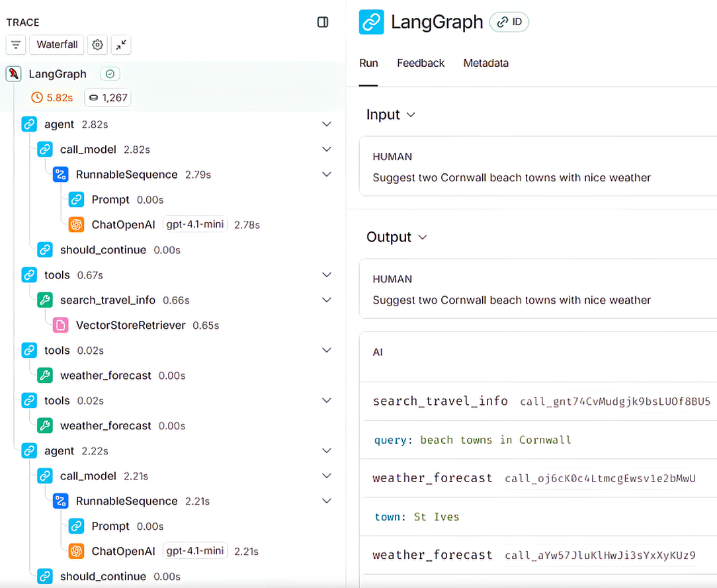The width and height of the screenshot is (717, 588).
Task: Open the Waterfall view dropdown
Action: [57, 45]
